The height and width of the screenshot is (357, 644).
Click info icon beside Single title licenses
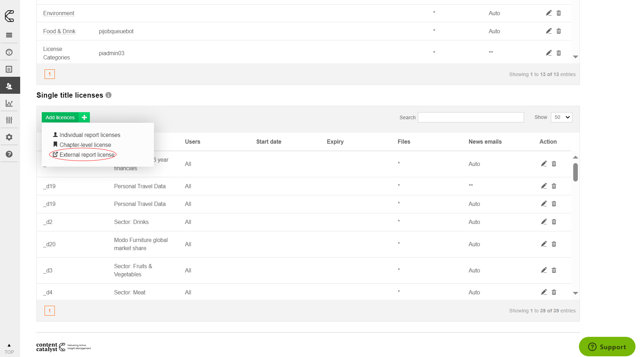109,95
